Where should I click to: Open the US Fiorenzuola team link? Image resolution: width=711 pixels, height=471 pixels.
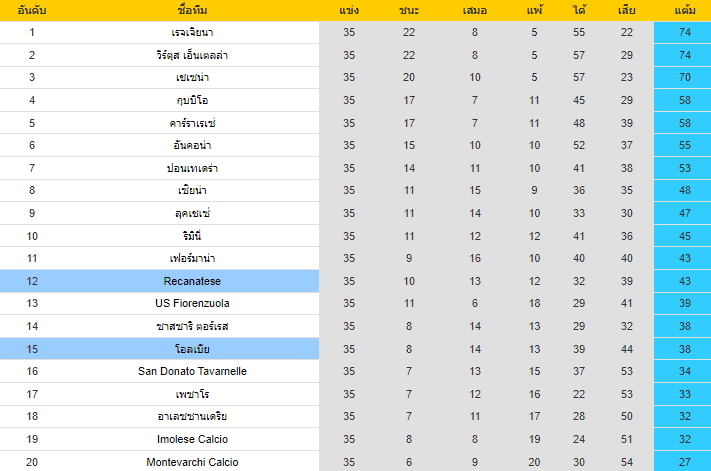click(x=191, y=303)
